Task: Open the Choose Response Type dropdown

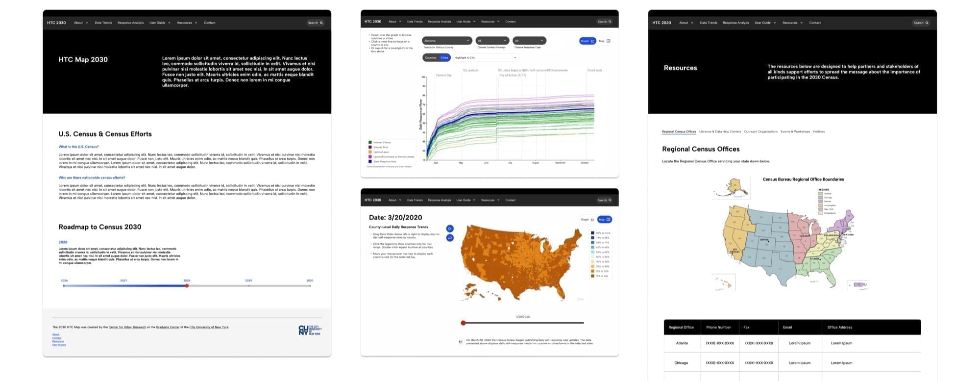Action: tap(529, 41)
